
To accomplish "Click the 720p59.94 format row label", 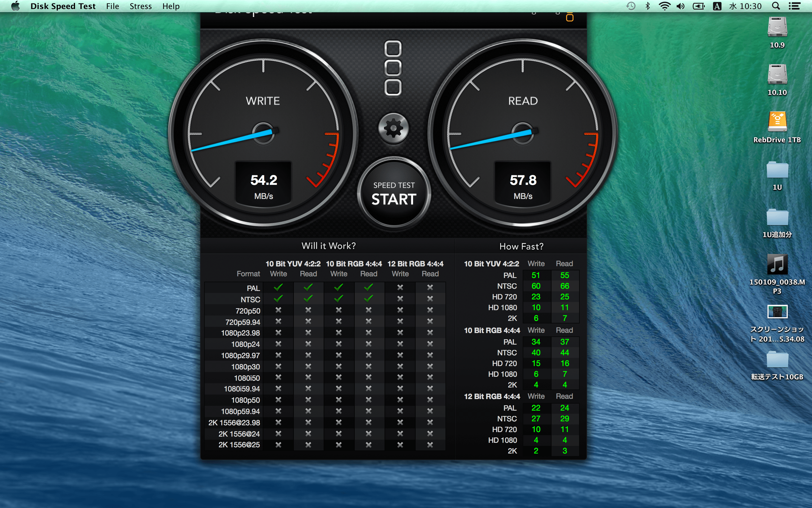I will click(242, 322).
